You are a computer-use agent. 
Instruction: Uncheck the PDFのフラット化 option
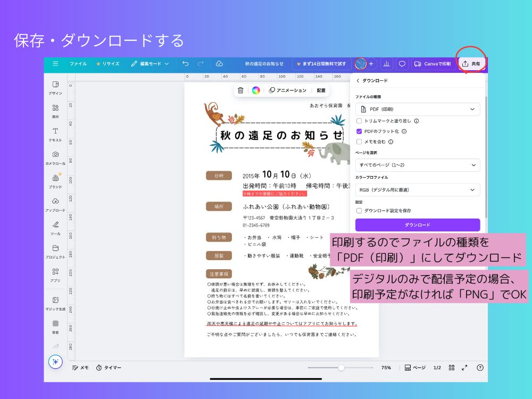(x=360, y=131)
